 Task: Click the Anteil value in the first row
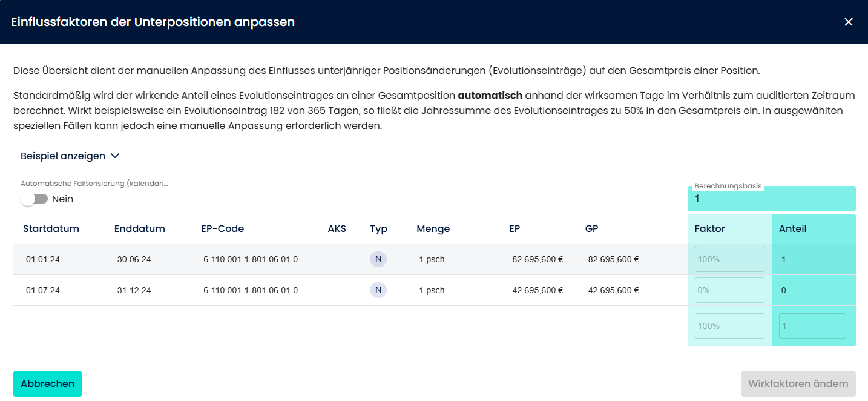(x=784, y=259)
